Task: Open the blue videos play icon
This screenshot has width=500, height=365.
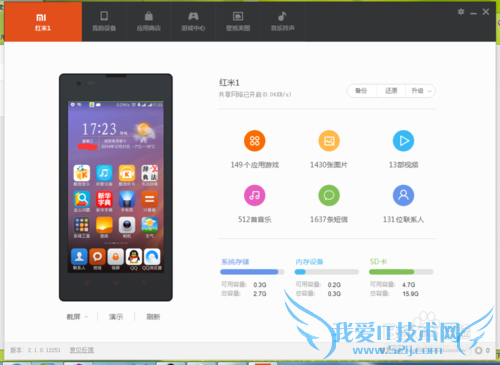Action: 403,141
